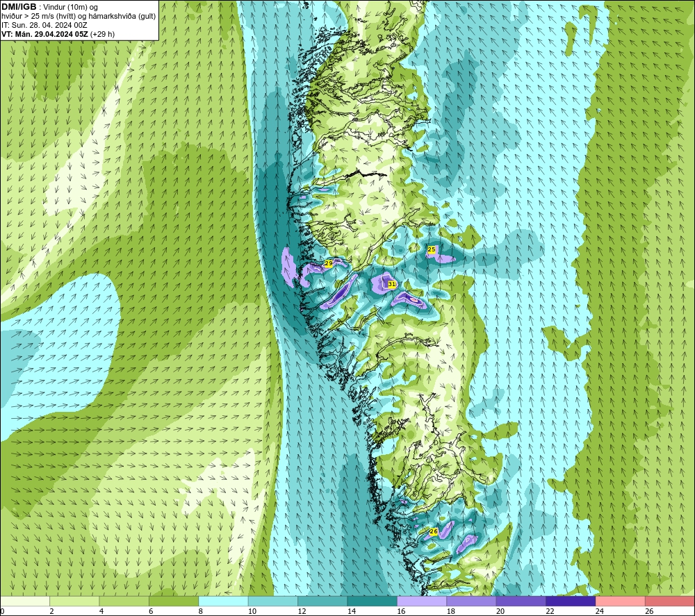Click legend scale number 6

pyautogui.click(x=151, y=611)
